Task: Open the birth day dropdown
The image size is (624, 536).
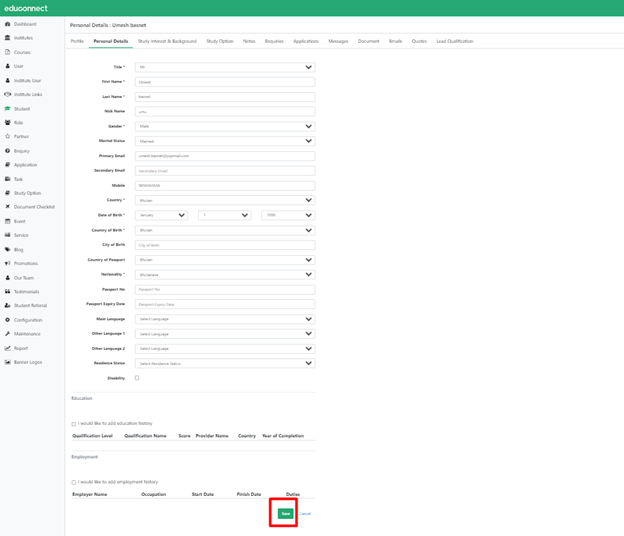Action: pos(225,215)
